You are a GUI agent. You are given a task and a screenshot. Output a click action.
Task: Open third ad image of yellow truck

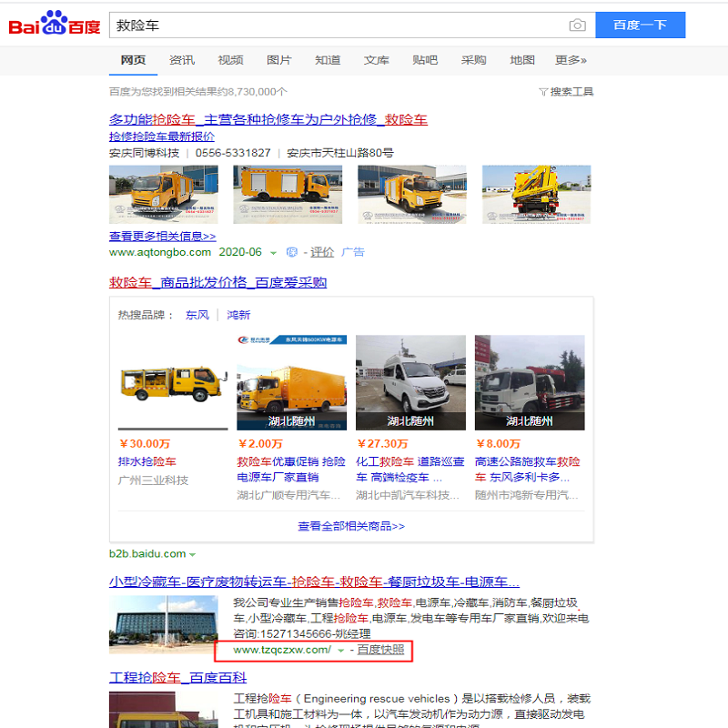412,195
